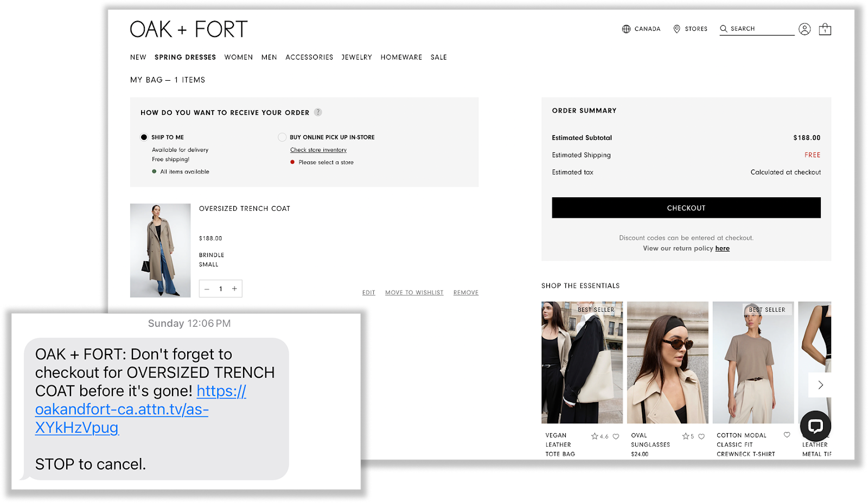Screen dimensions: 868x503
Task: Click the '$24.00' sunglasses price
Action: tap(640, 454)
